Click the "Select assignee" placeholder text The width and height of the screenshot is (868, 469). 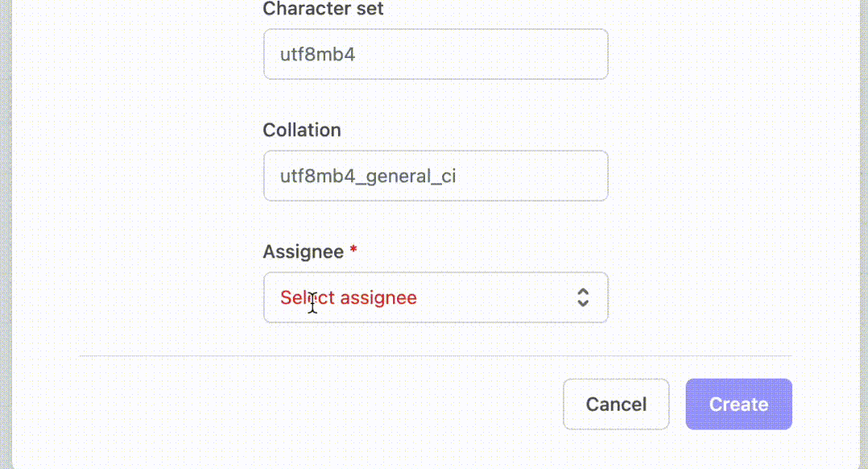coord(348,297)
